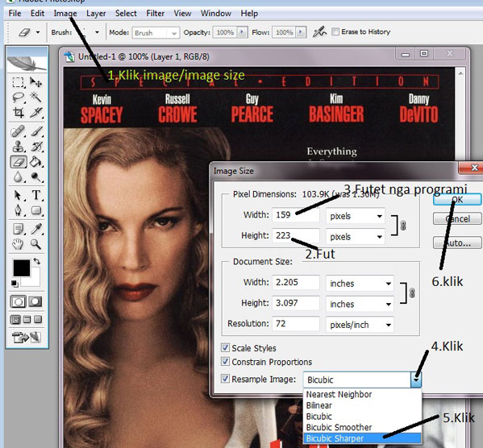Open eraser tool preset picker arrow
This screenshot has width=483, height=448.
[x=38, y=32]
